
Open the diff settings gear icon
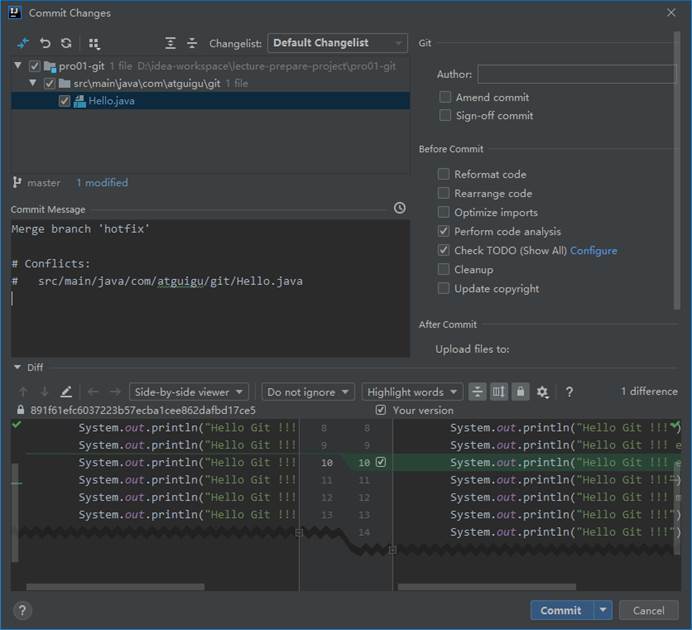pyautogui.click(x=542, y=392)
